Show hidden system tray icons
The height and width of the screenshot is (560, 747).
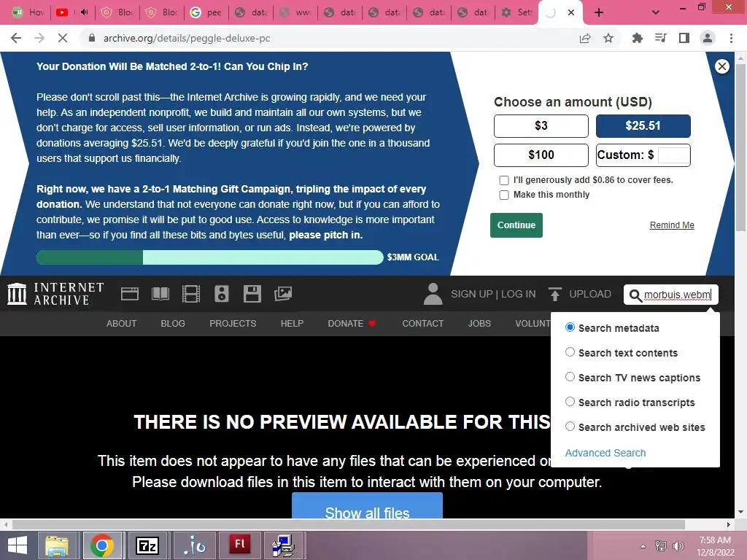(643, 545)
